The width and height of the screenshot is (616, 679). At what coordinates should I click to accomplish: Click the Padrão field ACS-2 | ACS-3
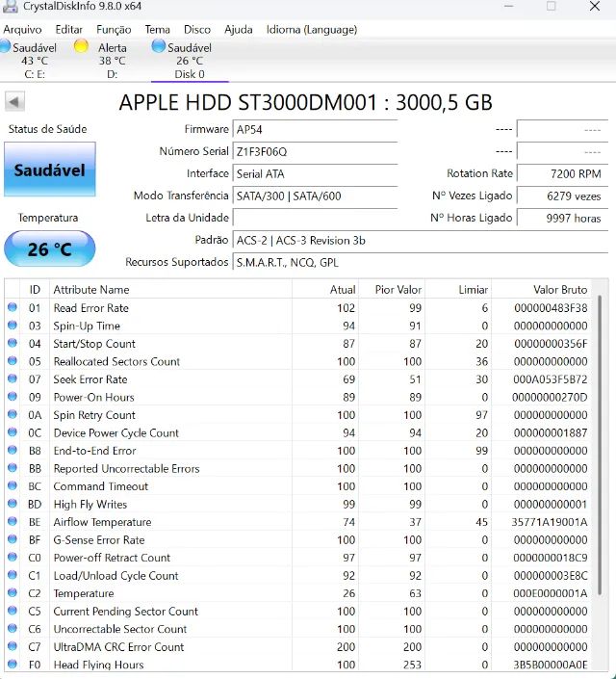pyautogui.click(x=420, y=241)
